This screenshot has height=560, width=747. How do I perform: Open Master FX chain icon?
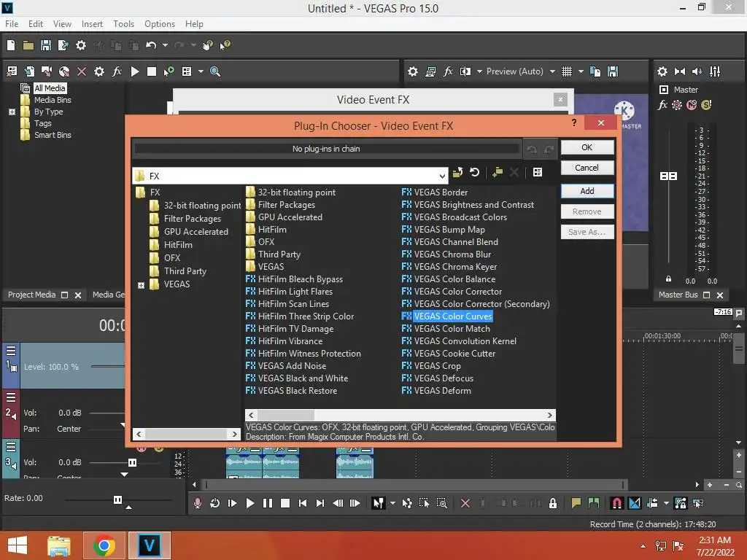[662, 105]
